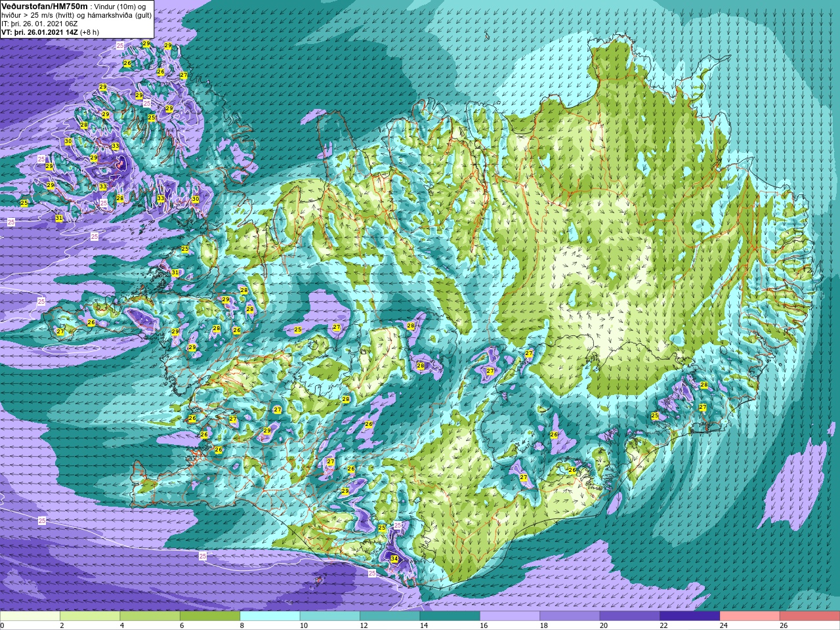This screenshot has height=630, width=840.
Task: Click the 0–2 m/s pale yellow legend swatch
Action: tap(30, 616)
